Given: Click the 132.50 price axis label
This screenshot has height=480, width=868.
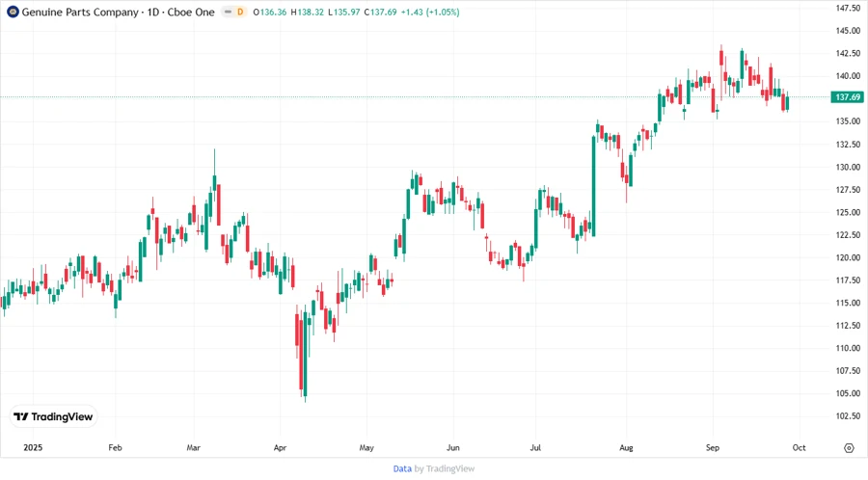Looking at the screenshot, I should 848,144.
